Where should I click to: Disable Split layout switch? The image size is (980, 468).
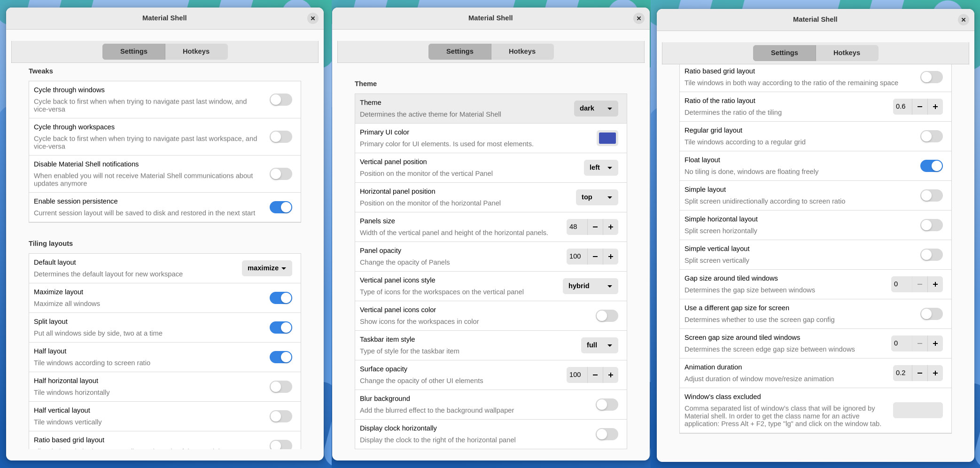tap(281, 328)
